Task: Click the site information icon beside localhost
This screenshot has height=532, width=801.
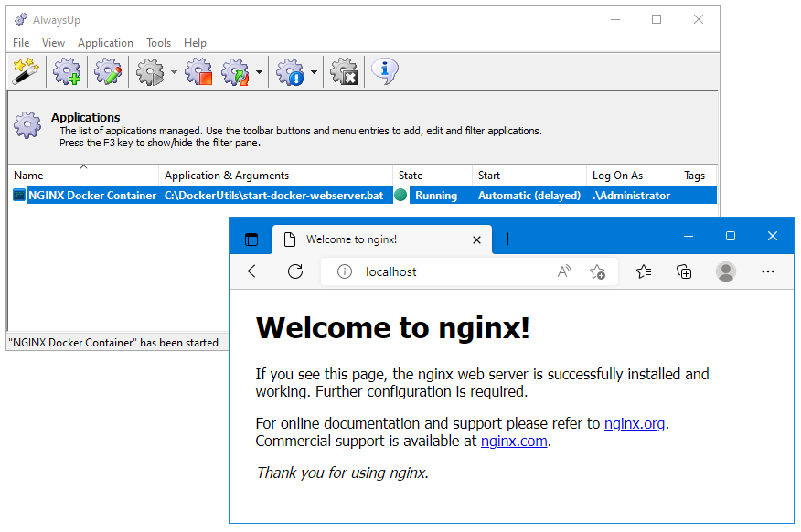Action: click(345, 271)
